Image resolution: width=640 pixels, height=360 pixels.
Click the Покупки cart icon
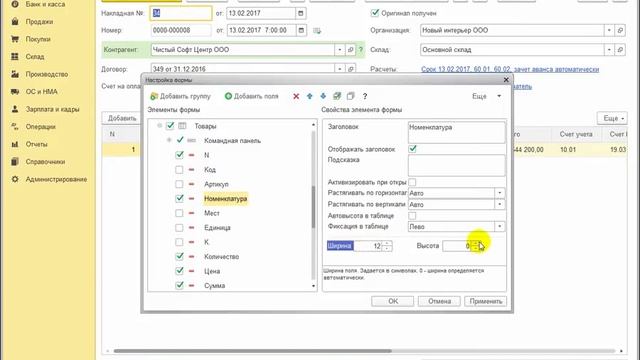(x=15, y=39)
